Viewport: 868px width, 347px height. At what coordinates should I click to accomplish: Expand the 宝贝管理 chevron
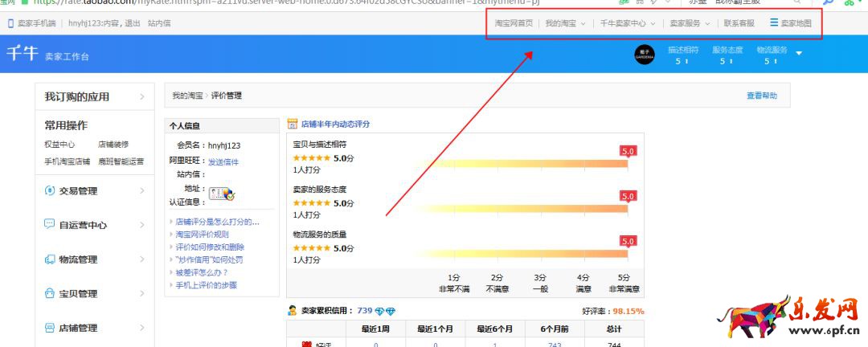141,294
